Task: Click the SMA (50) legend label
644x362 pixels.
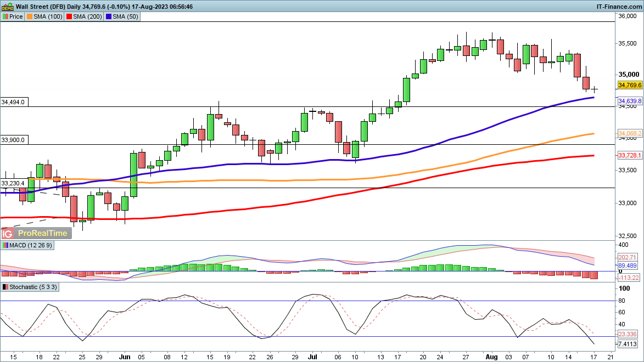Action: pos(125,16)
